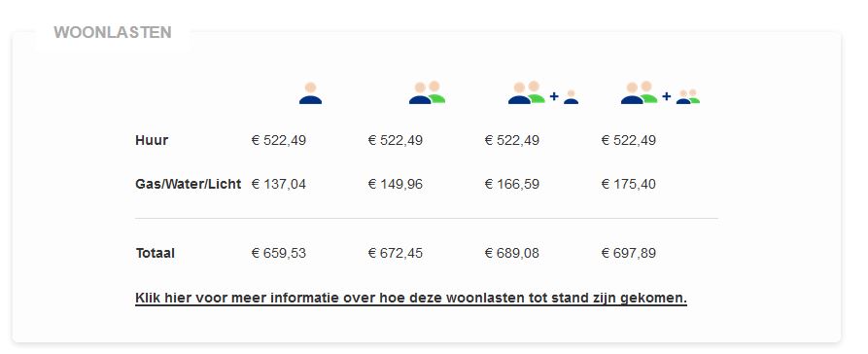Screen dimensions: 868x354
Task: Click the € 166,59 utilities amount
Action: pos(512,184)
